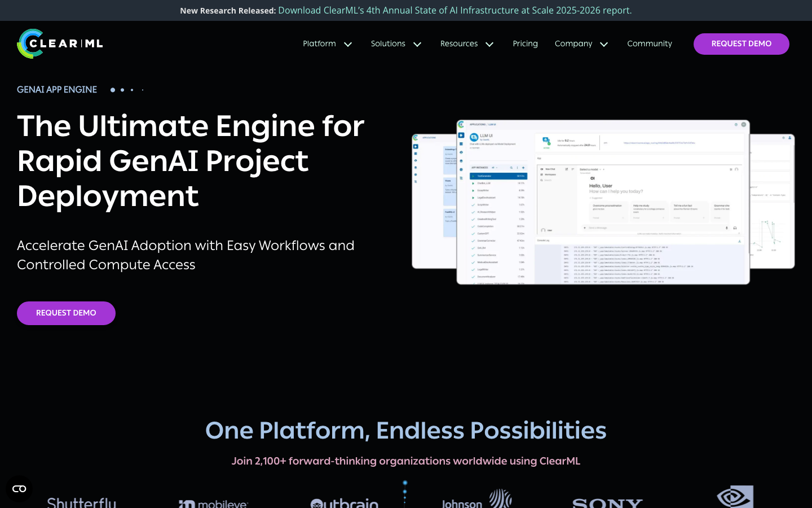
Task: Expand the Company chevron arrow
Action: coord(604,45)
